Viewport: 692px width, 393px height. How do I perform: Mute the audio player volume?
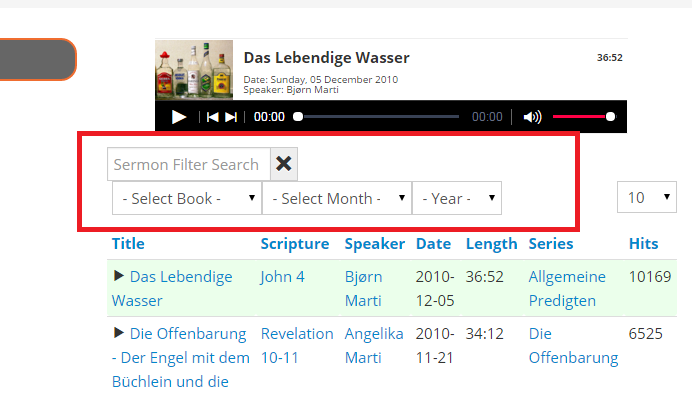(532, 117)
